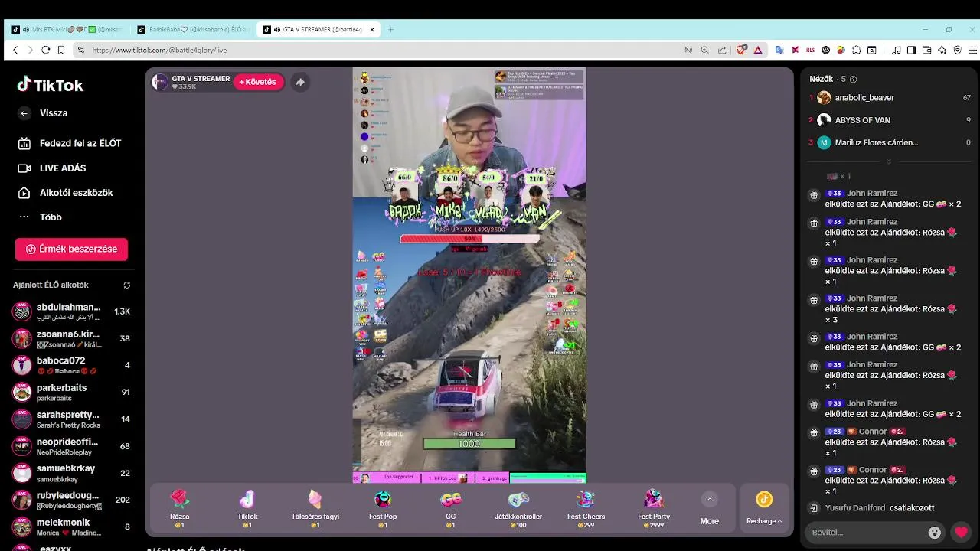Bookmark this page
980x551 pixels.
pos(61,50)
